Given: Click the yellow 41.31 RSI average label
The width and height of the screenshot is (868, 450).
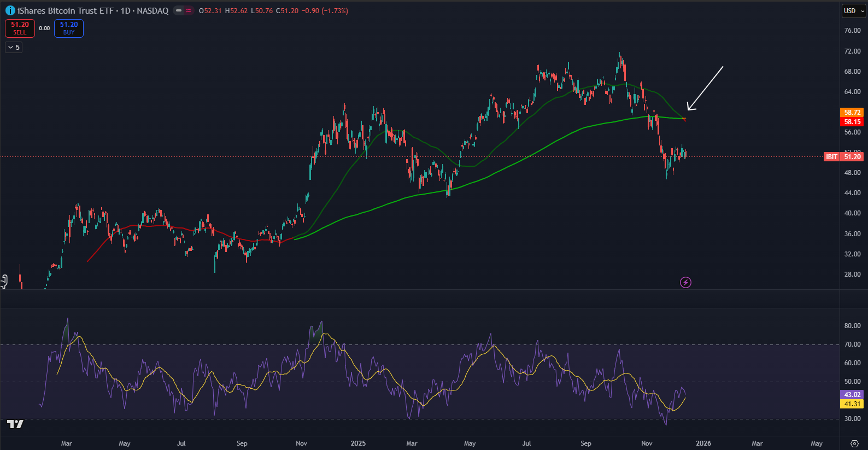Looking at the screenshot, I should [852, 404].
